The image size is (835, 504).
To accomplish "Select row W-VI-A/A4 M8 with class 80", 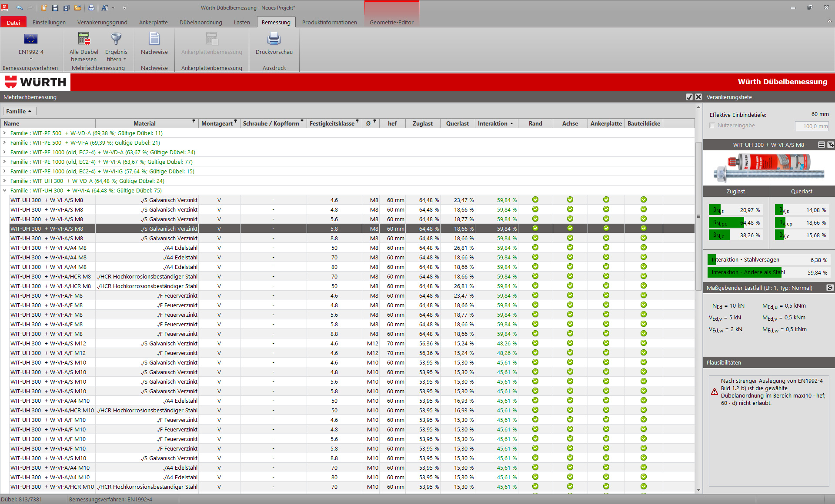I will click(351, 267).
